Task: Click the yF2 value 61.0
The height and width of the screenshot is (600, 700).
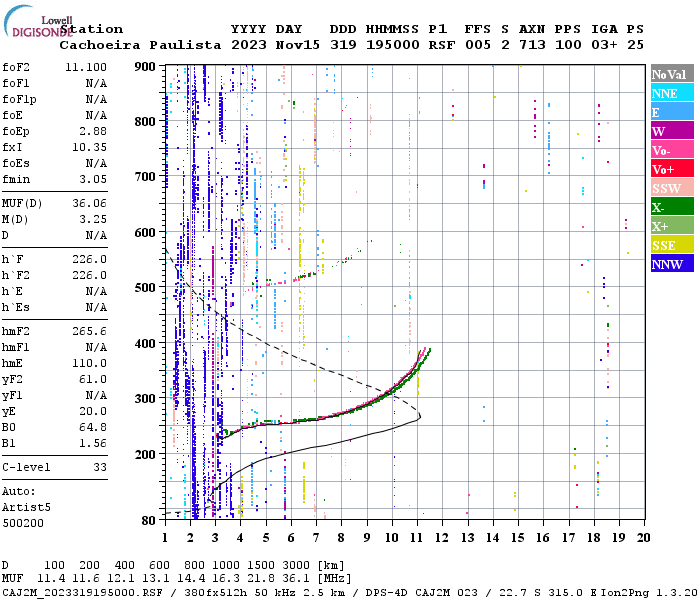Action: pos(93,379)
